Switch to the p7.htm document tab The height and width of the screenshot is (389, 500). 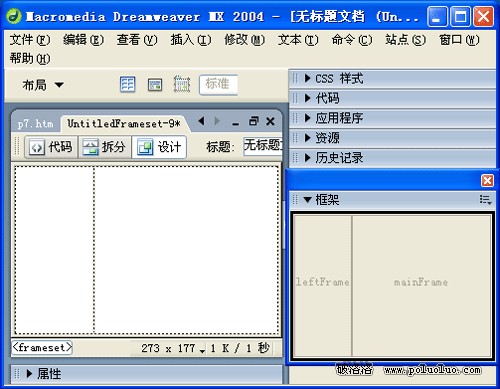[x=36, y=124]
